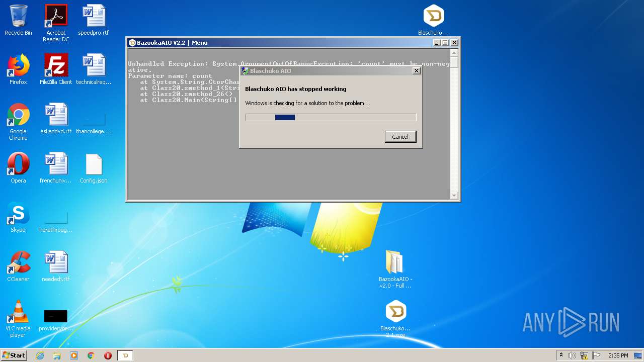Screen dimensions: 644x362
Task: Select askeddvd.rtf file icon
Action: 56,119
